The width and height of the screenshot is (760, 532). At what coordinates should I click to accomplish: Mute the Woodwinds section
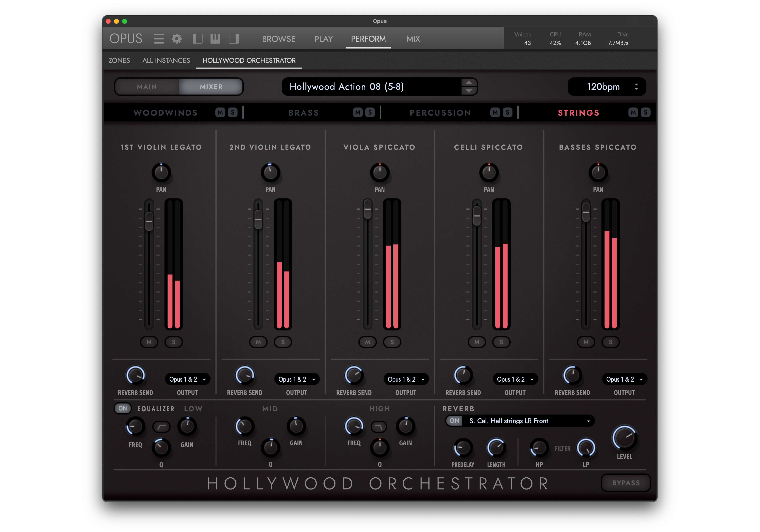pos(221,113)
